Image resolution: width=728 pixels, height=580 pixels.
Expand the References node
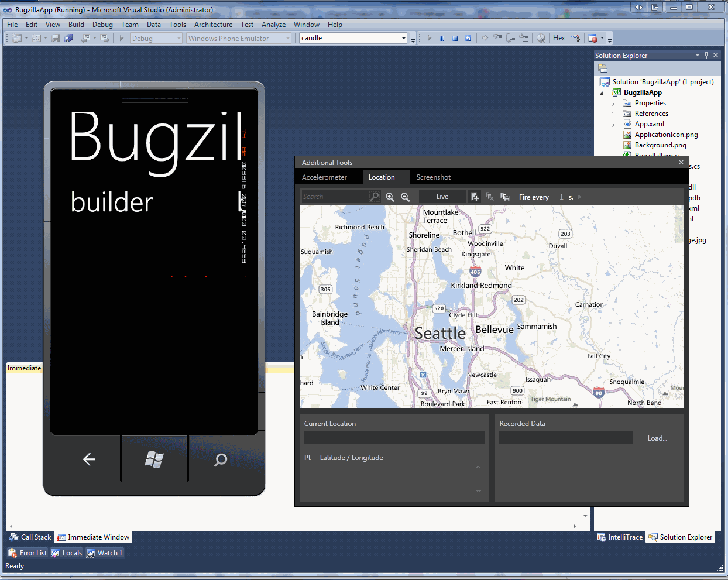tap(613, 114)
